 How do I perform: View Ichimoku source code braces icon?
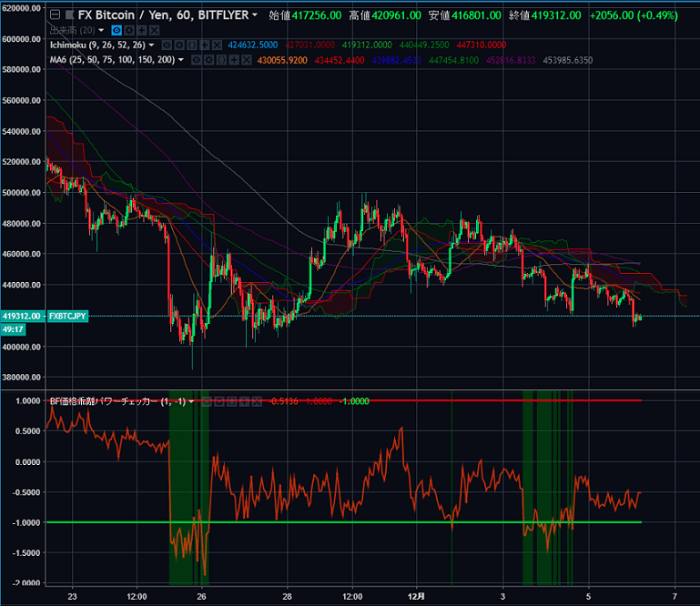click(x=191, y=45)
